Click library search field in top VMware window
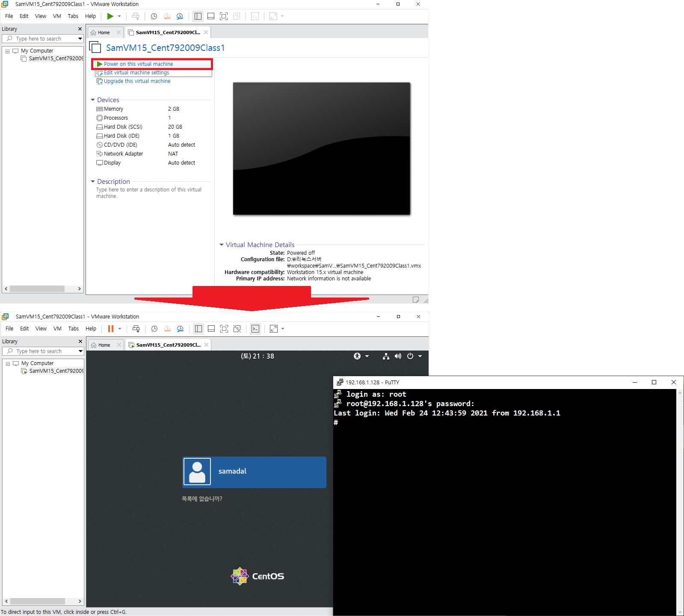684x616 pixels. click(x=43, y=39)
